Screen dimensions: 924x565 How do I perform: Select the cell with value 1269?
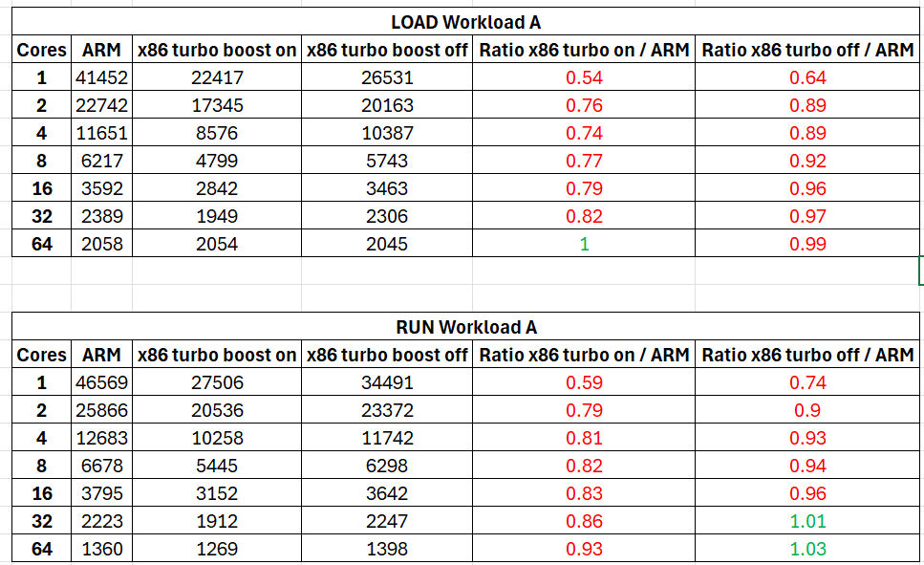point(217,549)
